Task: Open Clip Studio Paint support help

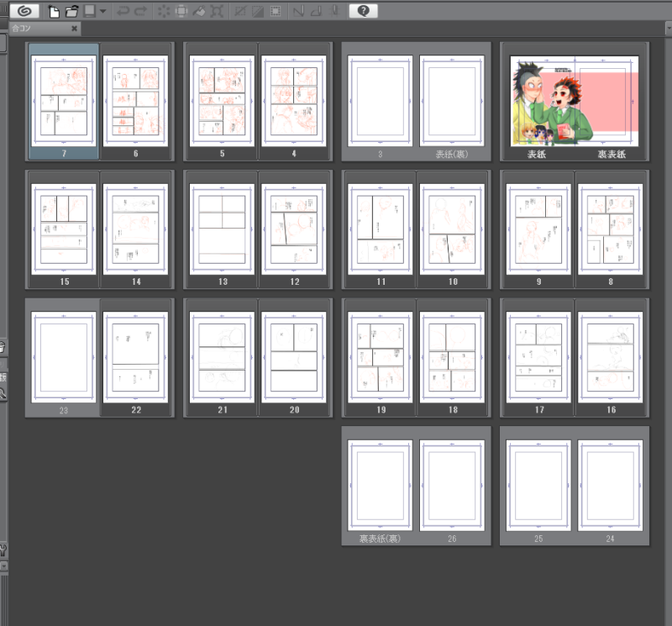Action: (x=364, y=11)
